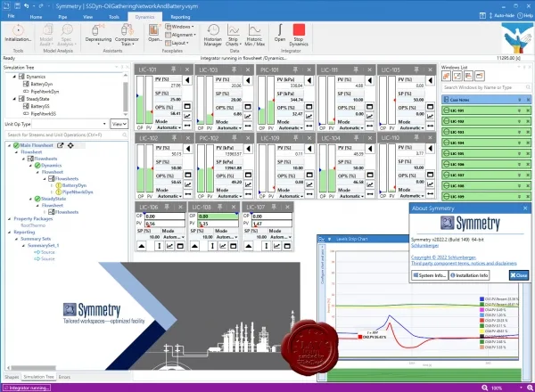Image resolution: width=535 pixels, height=392 pixels.
Task: Toggle pin arrow on Case Notes row
Action: pyautogui.click(x=519, y=100)
